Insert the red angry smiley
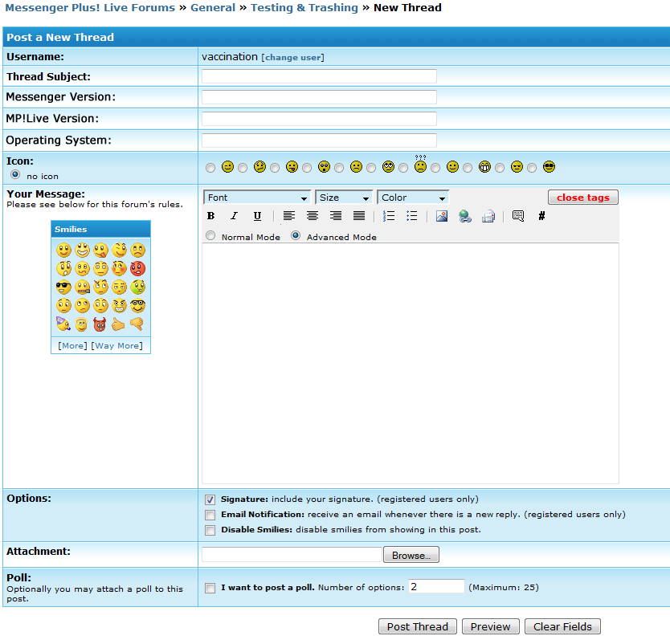This screenshot has height=644, width=670. pos(137,269)
